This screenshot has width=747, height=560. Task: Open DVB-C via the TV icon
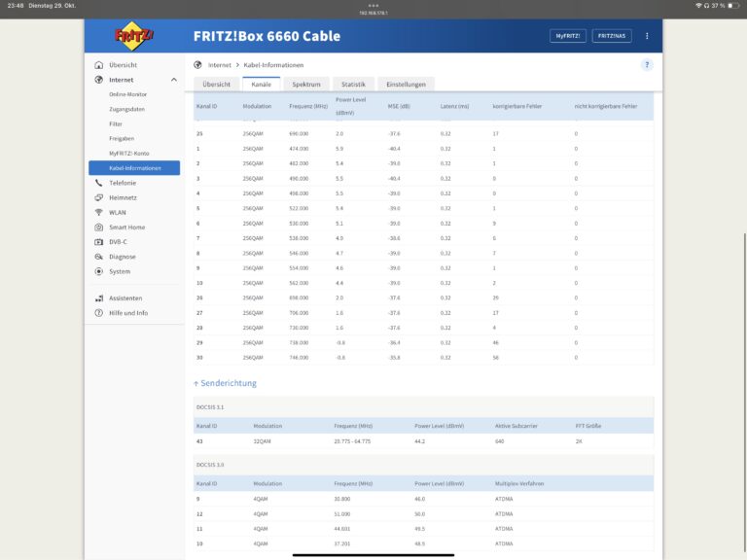99,241
